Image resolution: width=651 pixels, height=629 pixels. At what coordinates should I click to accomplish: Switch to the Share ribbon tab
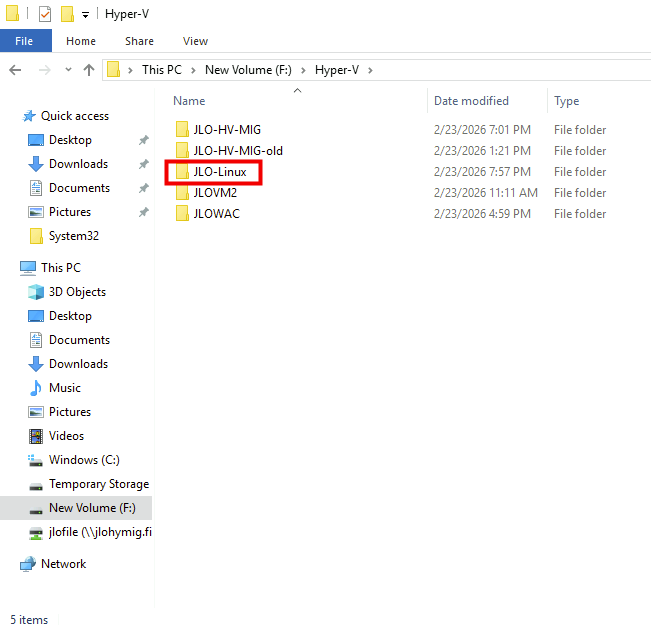click(139, 41)
